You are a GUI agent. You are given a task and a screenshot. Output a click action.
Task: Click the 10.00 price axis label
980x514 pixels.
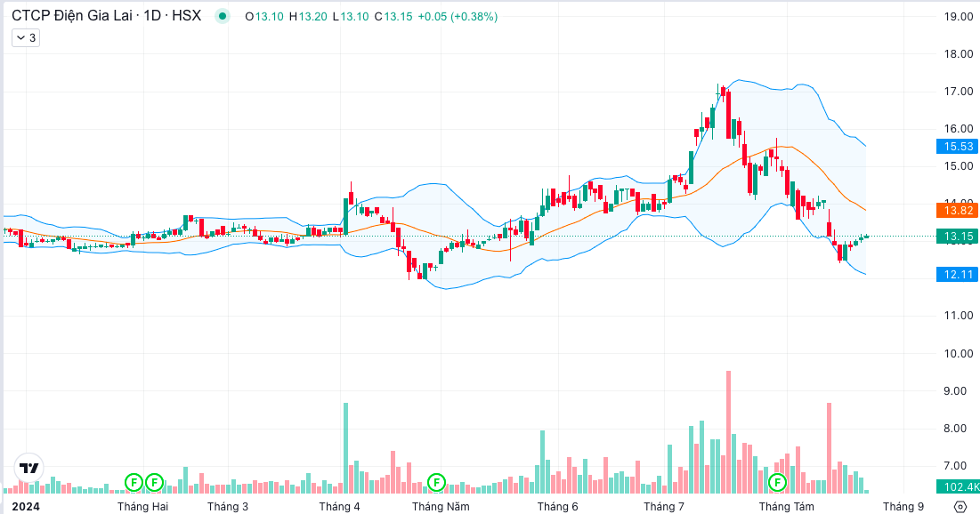(x=958, y=354)
